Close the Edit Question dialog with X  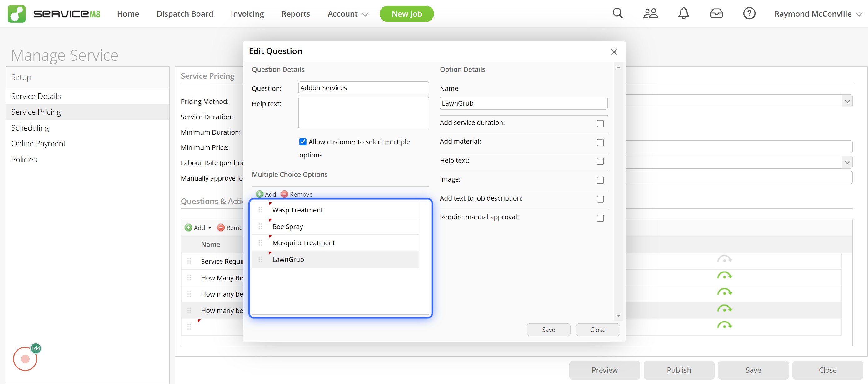tap(614, 52)
